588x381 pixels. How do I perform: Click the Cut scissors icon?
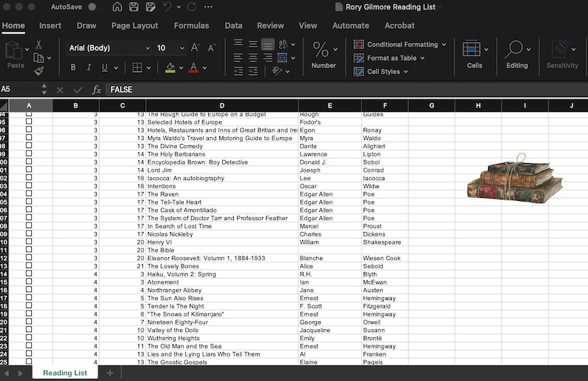[39, 45]
